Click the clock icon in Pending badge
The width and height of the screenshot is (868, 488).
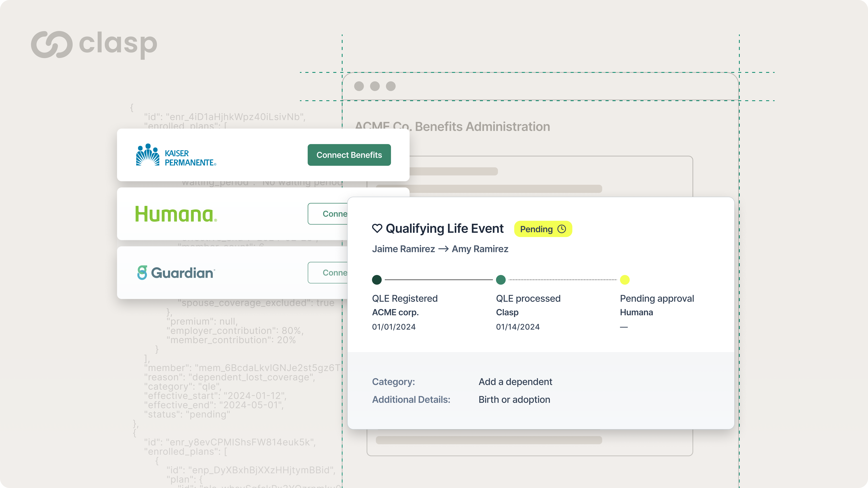[x=562, y=229]
